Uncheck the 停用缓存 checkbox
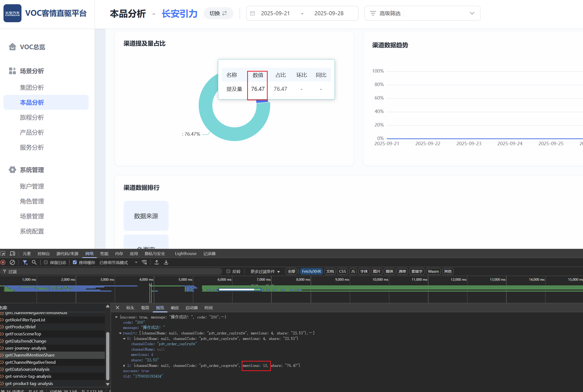 click(x=75, y=262)
